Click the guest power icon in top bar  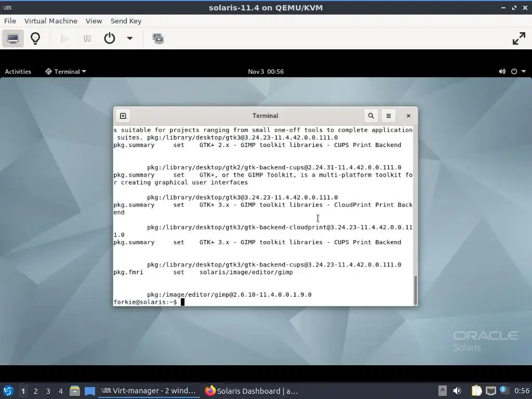514,72
